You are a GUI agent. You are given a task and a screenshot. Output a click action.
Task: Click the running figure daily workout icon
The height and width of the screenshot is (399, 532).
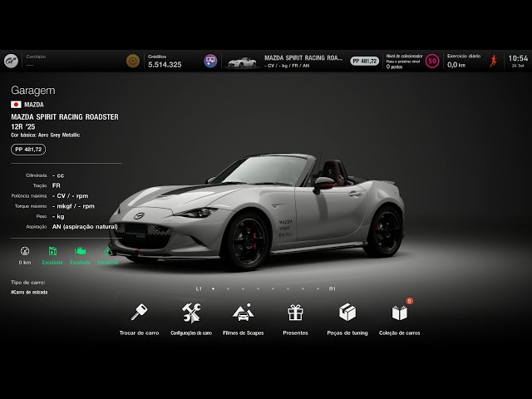click(x=493, y=61)
